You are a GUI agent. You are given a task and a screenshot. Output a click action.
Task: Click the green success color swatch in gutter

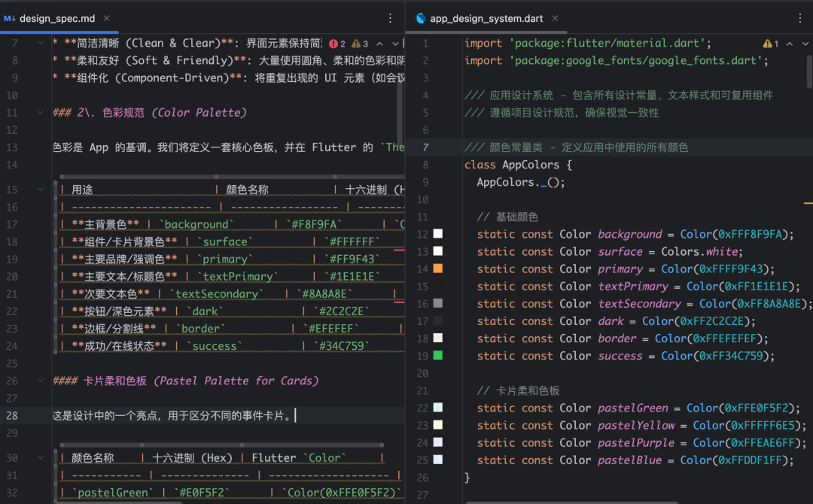[x=438, y=355]
